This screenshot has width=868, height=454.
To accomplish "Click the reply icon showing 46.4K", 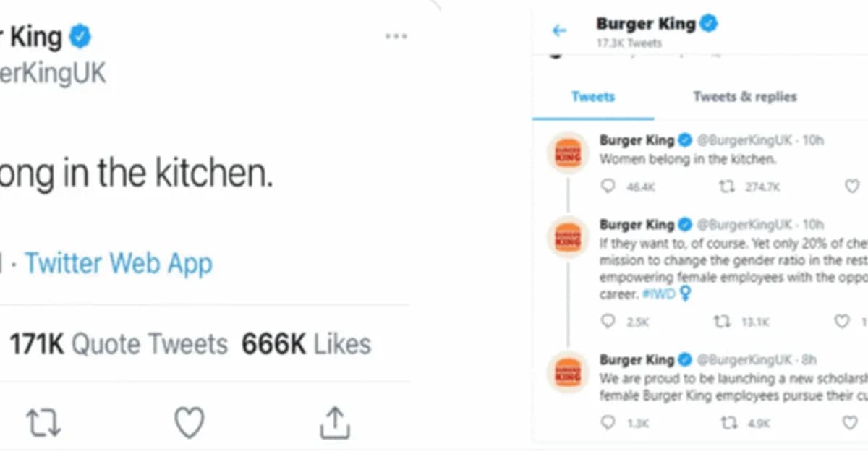I will tap(608, 187).
